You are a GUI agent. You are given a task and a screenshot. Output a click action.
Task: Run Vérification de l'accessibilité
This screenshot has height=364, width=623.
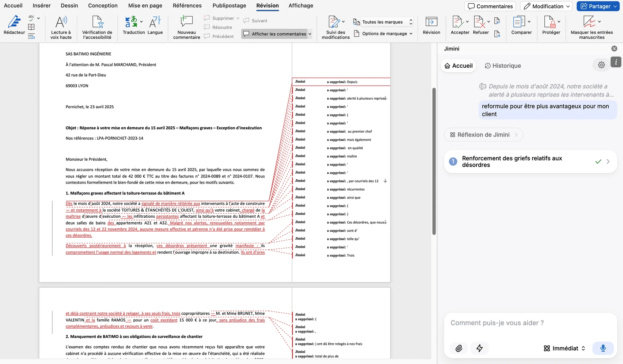tap(97, 27)
